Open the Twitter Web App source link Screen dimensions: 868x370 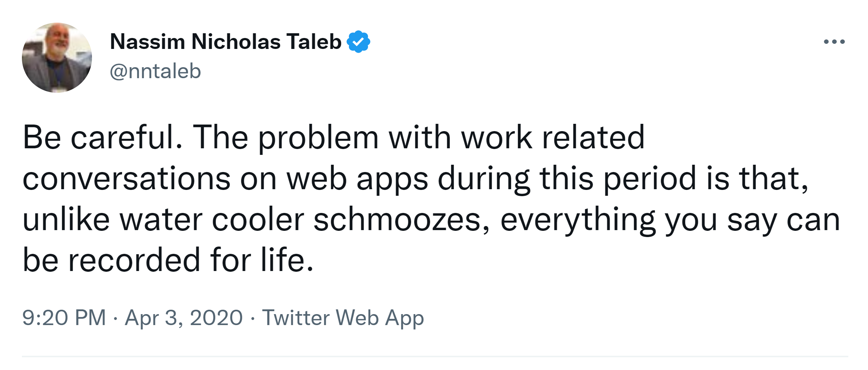coord(343,317)
